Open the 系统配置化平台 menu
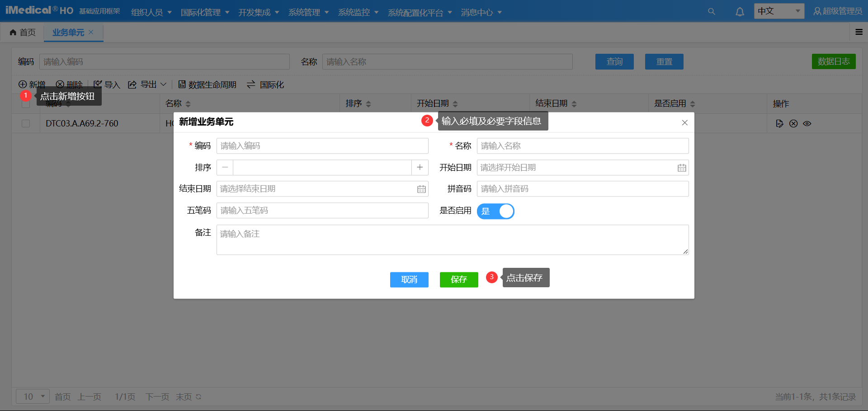 pos(420,12)
